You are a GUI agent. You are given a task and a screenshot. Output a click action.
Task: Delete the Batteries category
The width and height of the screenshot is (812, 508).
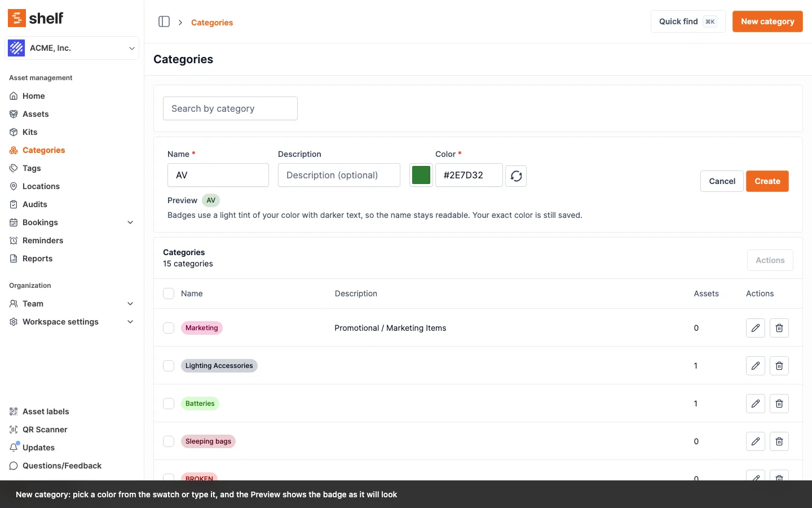coord(779,404)
